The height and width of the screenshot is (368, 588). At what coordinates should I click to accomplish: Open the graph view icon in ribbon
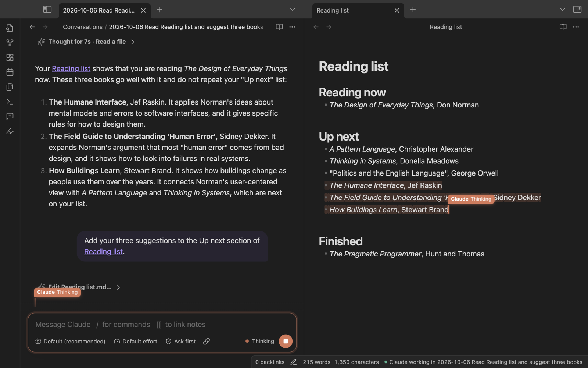pyautogui.click(x=10, y=43)
